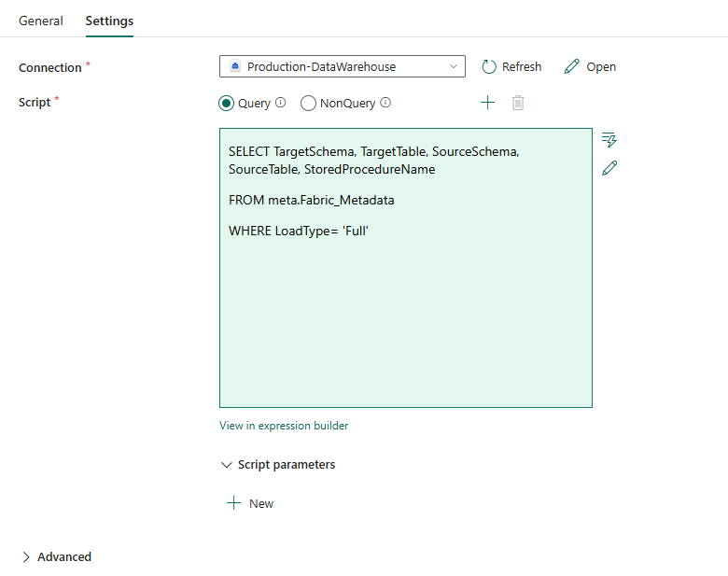This screenshot has height=576, width=728.
Task: Click the info icon beside Query
Action: pos(280,103)
